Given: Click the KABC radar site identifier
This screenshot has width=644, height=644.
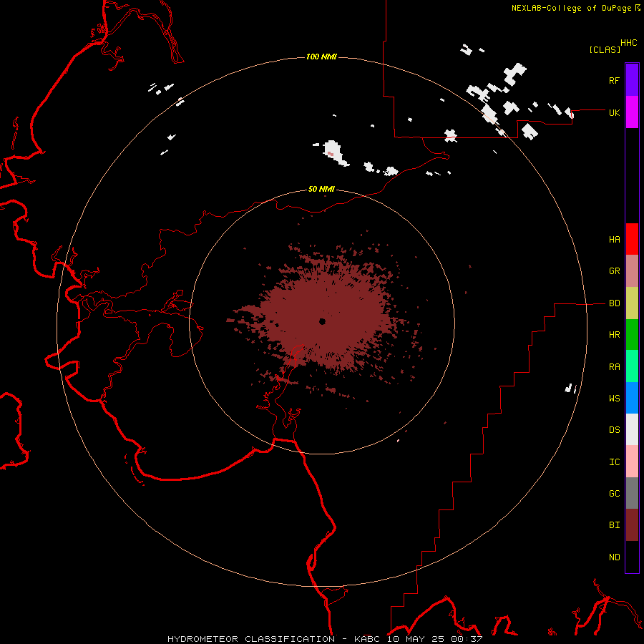Looking at the screenshot, I should pos(367,639).
